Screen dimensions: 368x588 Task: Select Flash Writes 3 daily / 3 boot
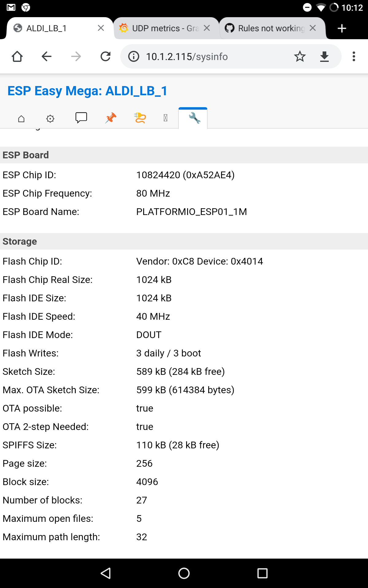pyautogui.click(x=168, y=353)
